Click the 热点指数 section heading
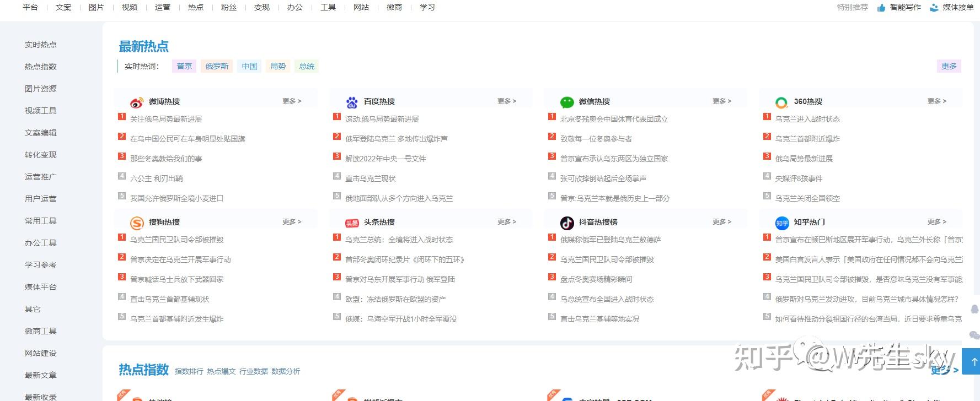 (144, 370)
